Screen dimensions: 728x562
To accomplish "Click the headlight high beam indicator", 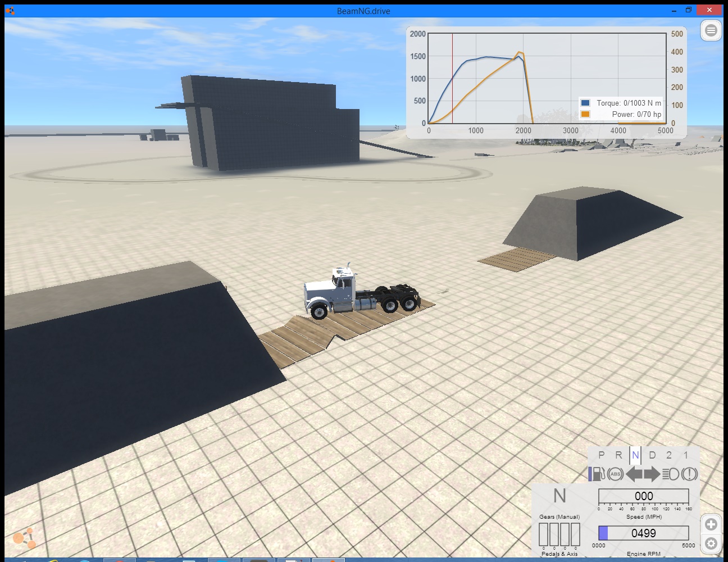I will 670,474.
